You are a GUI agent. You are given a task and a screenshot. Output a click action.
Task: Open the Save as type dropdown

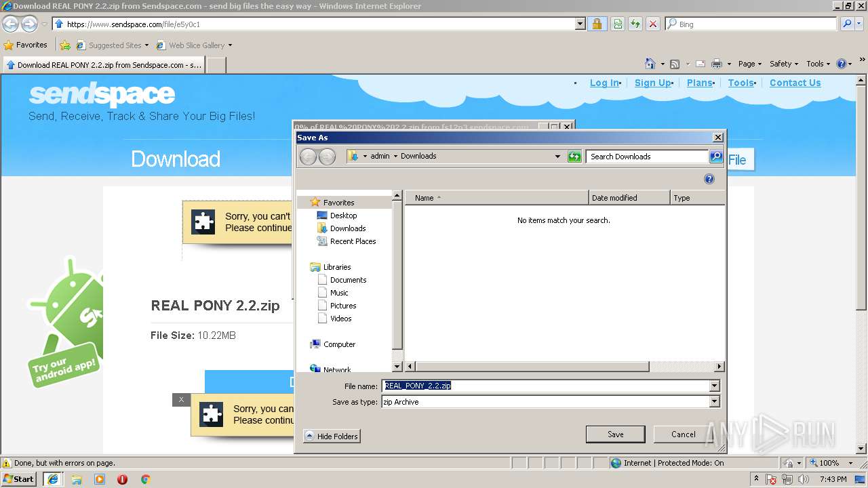tap(714, 402)
